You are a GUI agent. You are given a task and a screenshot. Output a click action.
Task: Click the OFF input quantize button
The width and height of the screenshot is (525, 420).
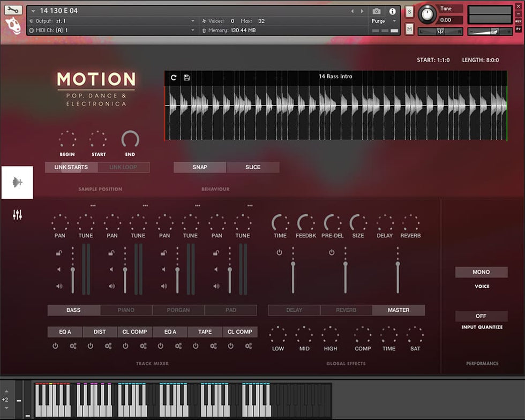click(481, 316)
